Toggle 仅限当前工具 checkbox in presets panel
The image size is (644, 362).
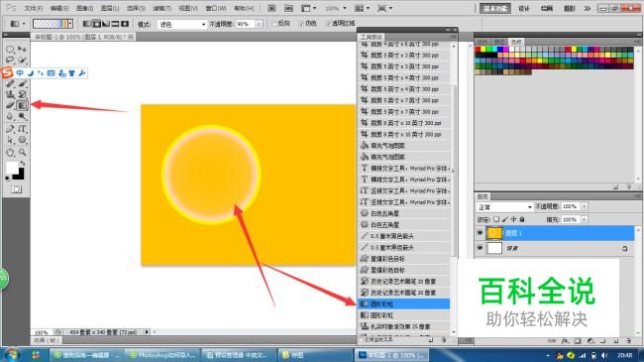361,340
